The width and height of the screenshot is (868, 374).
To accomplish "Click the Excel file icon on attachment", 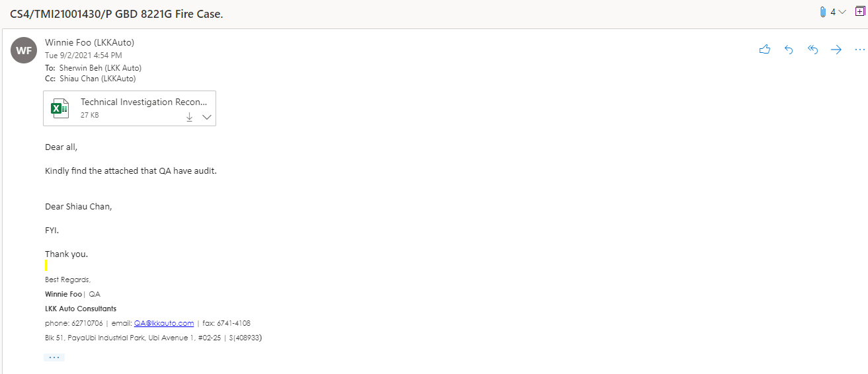I will click(x=60, y=108).
